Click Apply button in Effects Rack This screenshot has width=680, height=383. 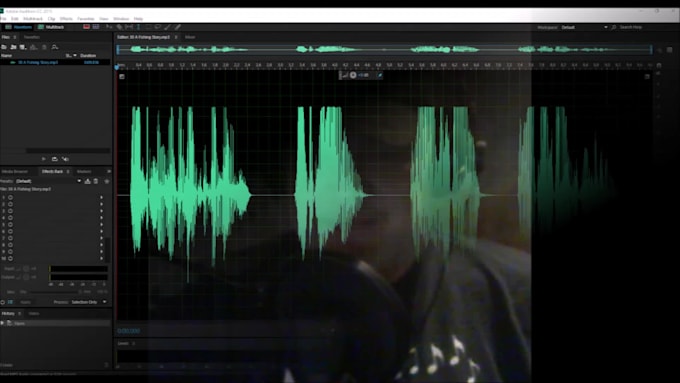tap(26, 302)
